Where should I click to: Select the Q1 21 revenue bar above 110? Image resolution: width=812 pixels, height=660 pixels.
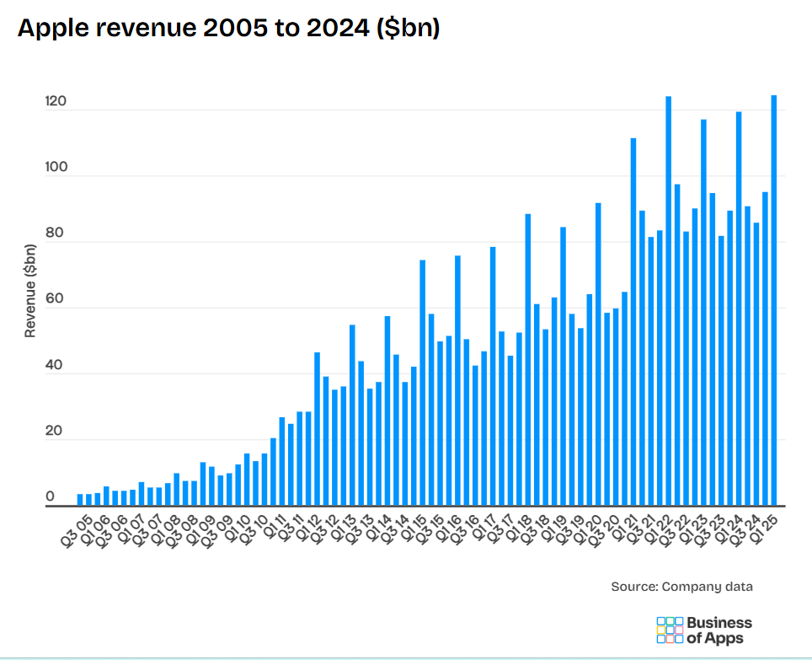point(633,322)
